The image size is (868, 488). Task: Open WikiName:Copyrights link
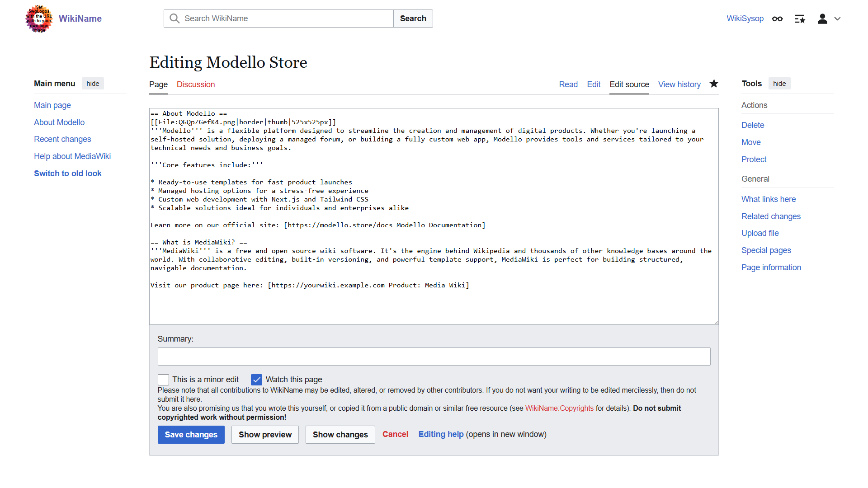tap(559, 408)
